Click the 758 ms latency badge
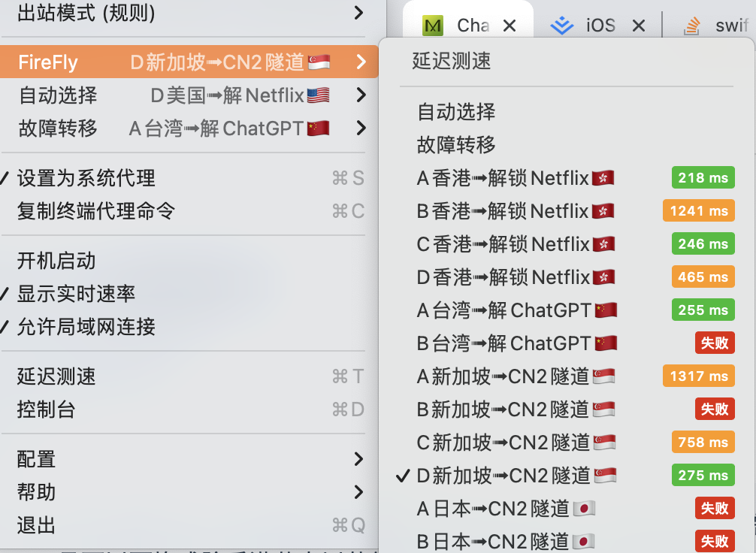Image resolution: width=756 pixels, height=553 pixels. (x=703, y=442)
